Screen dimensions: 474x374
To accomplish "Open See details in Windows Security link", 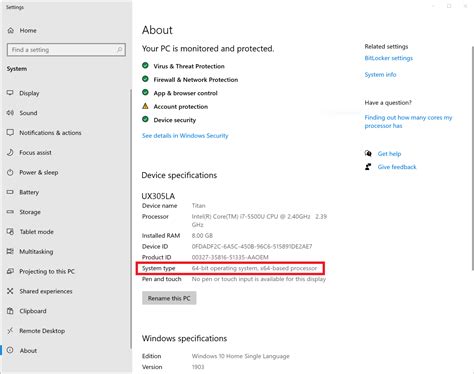I will tap(185, 136).
